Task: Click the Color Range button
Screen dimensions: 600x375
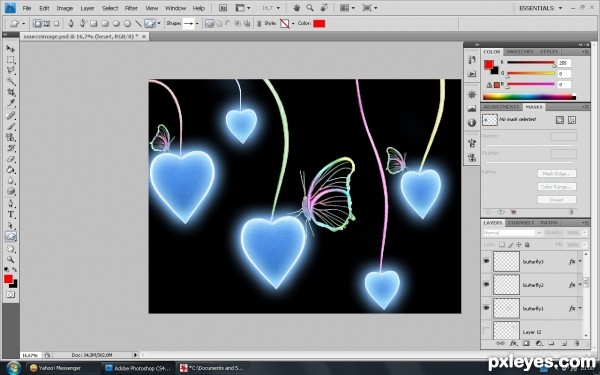Action: pos(556,187)
